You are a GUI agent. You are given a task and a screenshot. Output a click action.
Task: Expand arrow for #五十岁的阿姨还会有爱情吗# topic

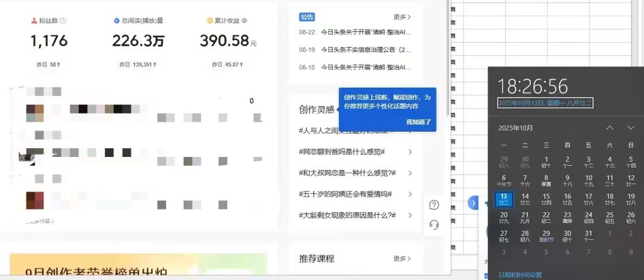pos(410,194)
